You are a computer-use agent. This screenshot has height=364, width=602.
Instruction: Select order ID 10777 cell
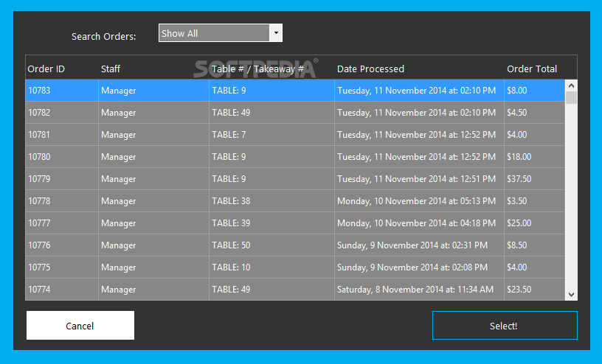(x=62, y=223)
